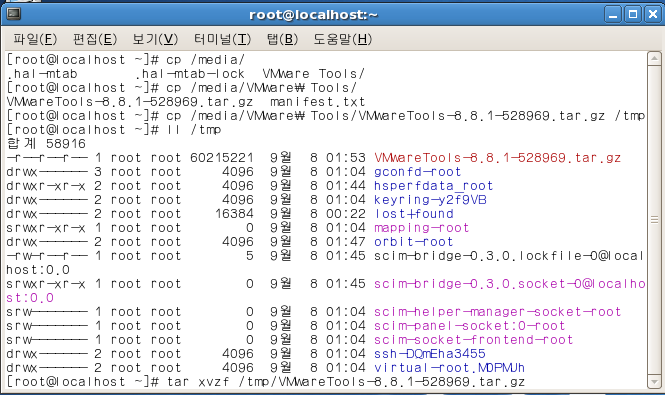Minimize the root@localhost terminal window
The height and width of the screenshot is (395, 665).
(613, 15)
